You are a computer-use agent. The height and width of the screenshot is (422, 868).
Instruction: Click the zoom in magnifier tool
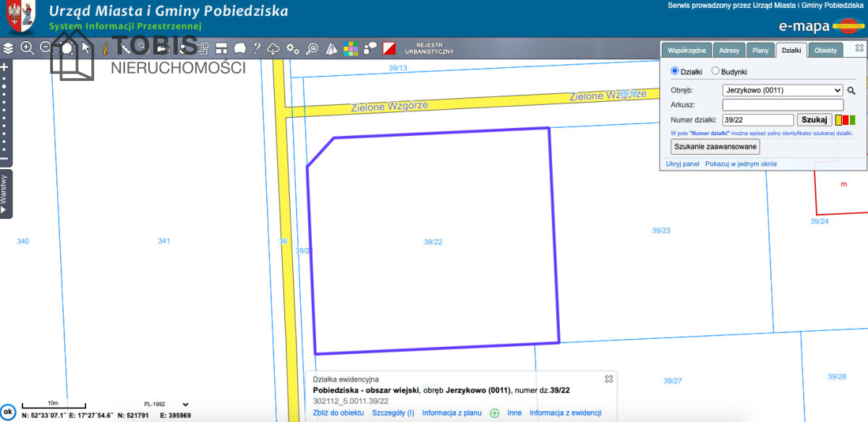[27, 48]
